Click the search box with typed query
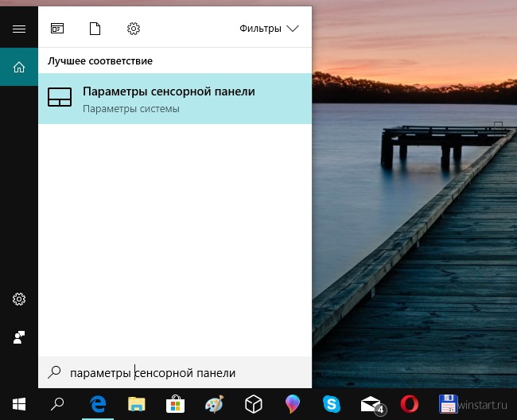 tap(175, 372)
